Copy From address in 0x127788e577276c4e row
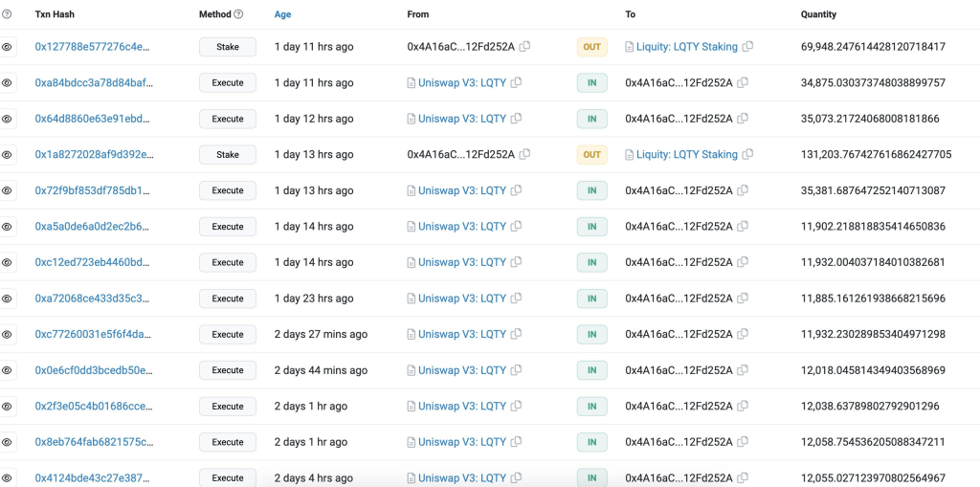This screenshot has width=980, height=487. point(525,46)
